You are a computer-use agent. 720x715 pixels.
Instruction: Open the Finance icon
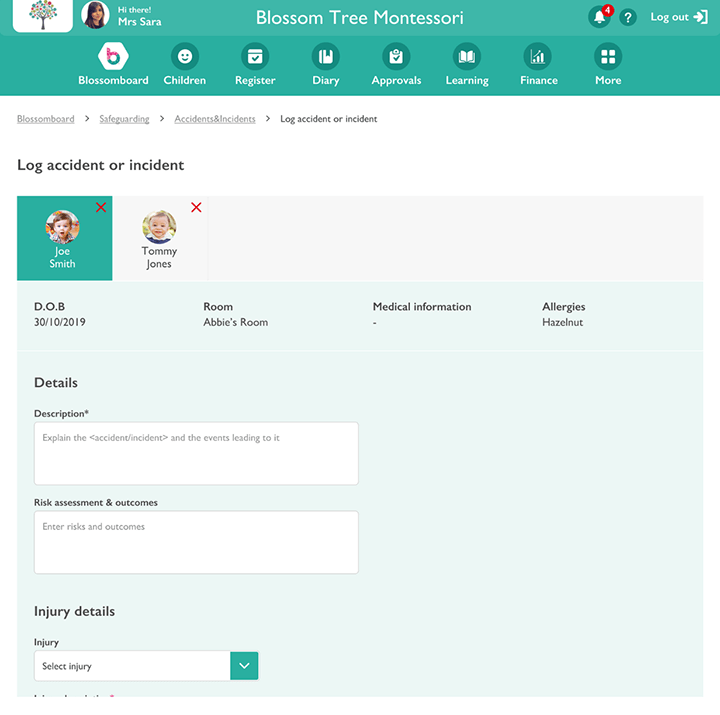click(x=538, y=57)
